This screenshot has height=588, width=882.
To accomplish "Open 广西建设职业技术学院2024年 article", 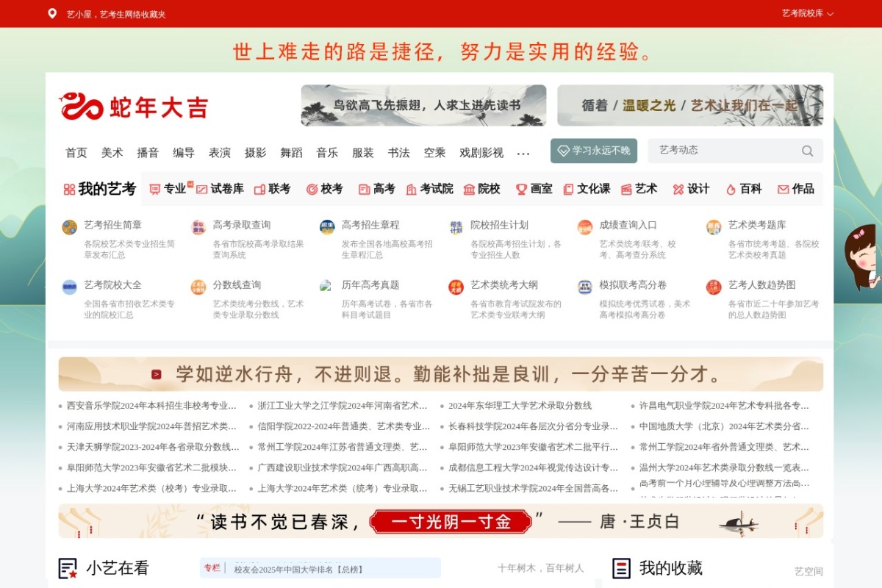I will point(343,467).
